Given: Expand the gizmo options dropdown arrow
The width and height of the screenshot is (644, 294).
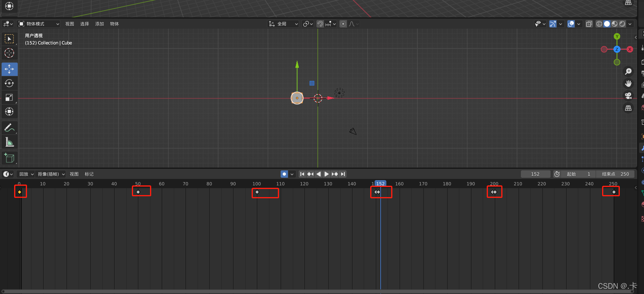Looking at the screenshot, I should pos(561,24).
